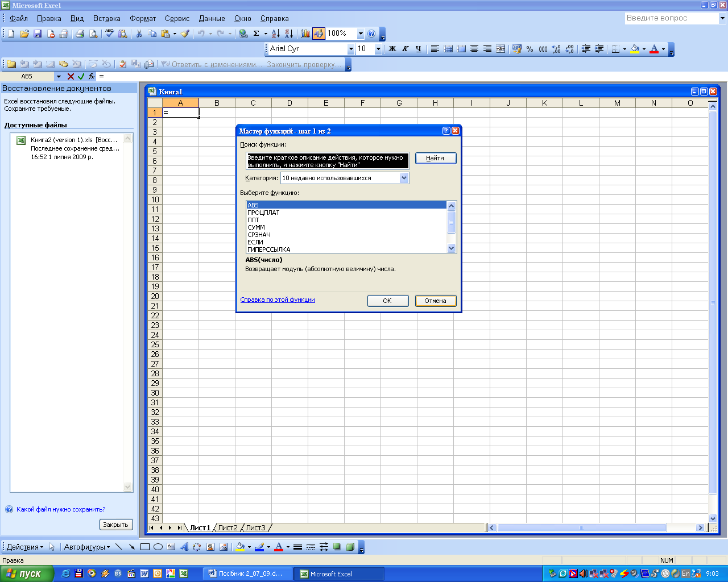Switch to Лист2 sheet tab
Screen dimensions: 728x582
point(227,527)
